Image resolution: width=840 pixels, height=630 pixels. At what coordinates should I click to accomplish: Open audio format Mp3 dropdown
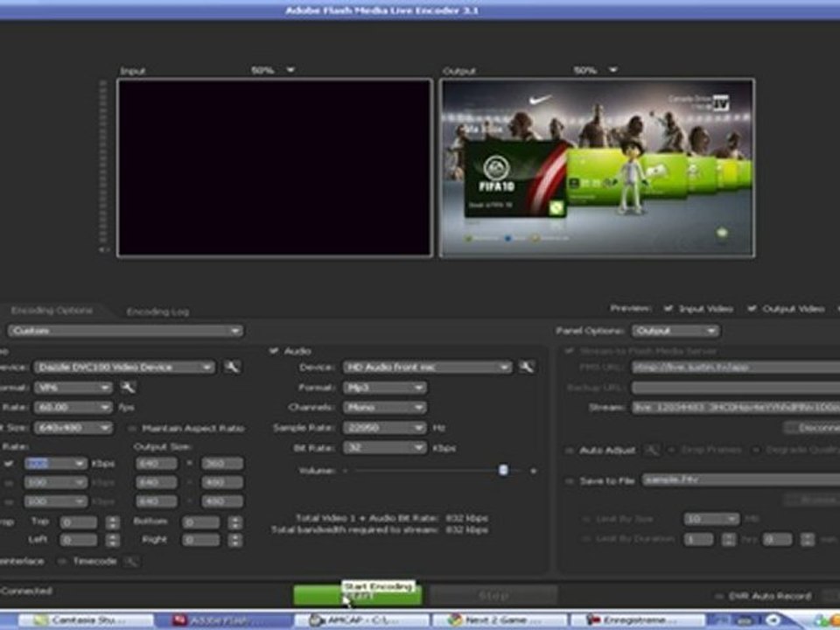pyautogui.click(x=385, y=388)
